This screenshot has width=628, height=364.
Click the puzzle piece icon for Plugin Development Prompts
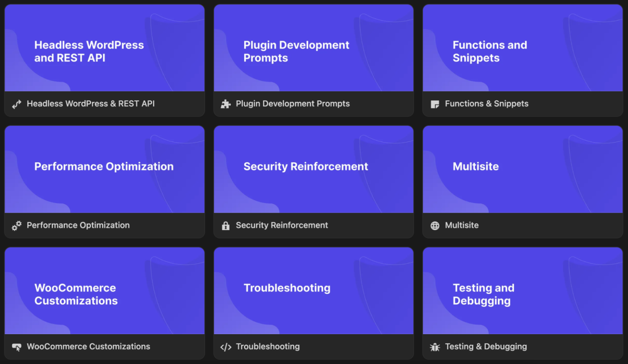(226, 104)
